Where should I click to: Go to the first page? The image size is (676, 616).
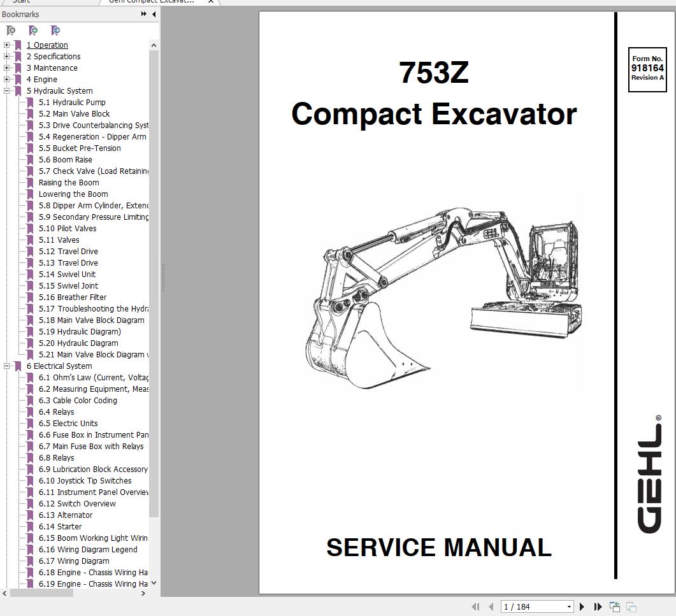click(476, 606)
